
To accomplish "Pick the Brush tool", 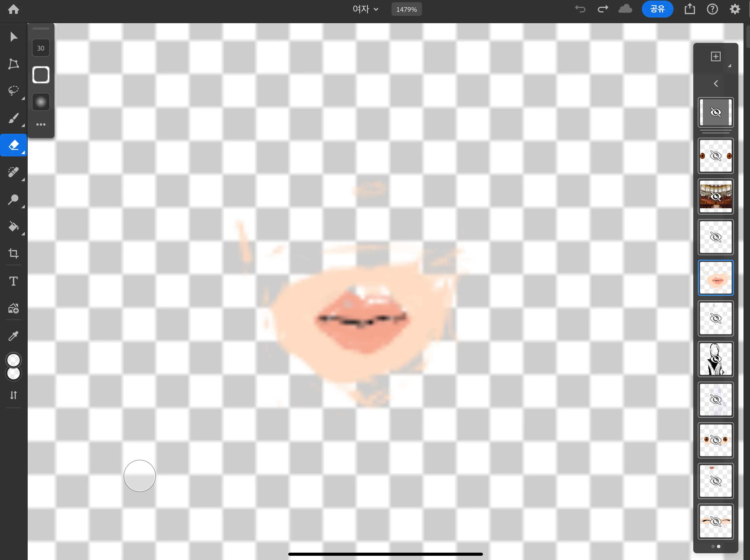I will click(14, 118).
